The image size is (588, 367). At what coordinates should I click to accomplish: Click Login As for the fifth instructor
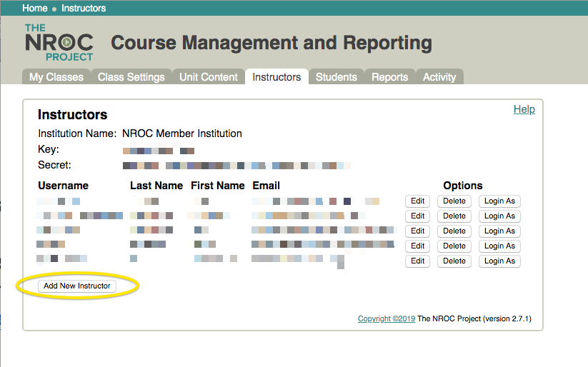click(499, 261)
